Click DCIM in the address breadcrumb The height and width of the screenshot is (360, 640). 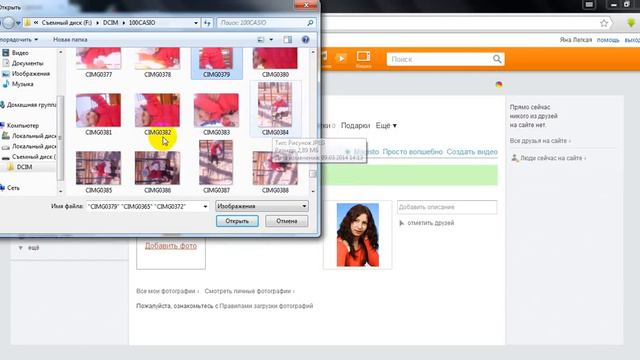pos(110,23)
